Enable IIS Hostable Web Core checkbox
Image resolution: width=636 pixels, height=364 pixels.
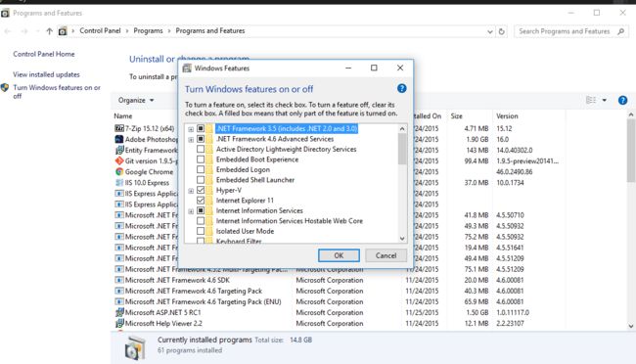pyautogui.click(x=201, y=221)
